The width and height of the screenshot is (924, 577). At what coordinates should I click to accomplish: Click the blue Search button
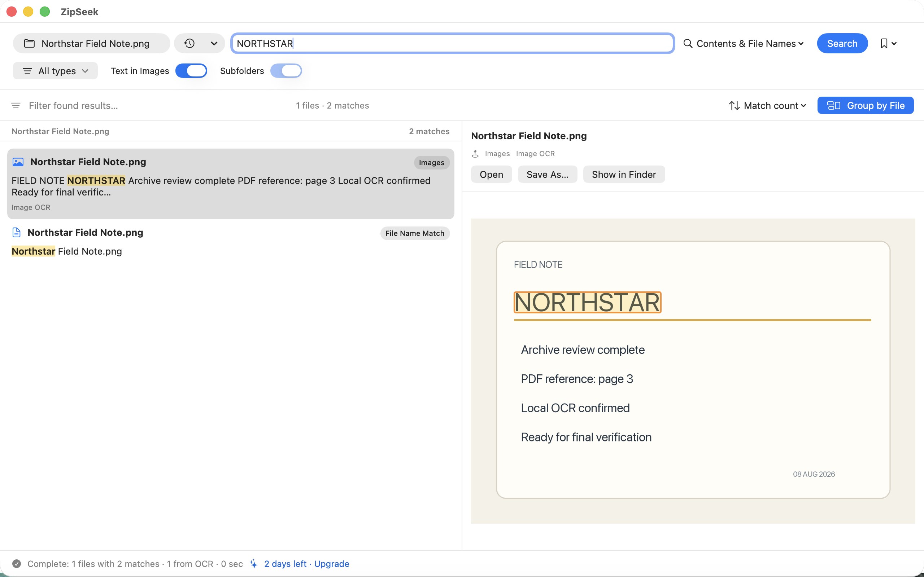pos(842,44)
